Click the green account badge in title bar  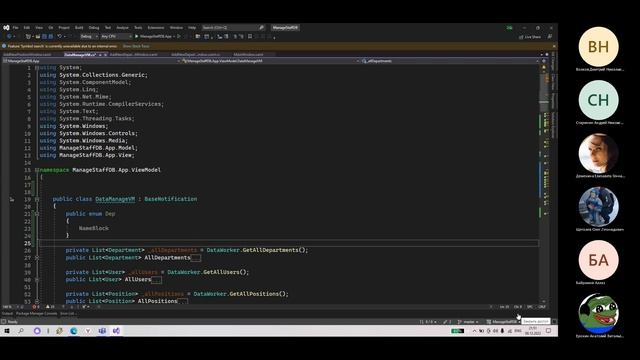[509, 28]
